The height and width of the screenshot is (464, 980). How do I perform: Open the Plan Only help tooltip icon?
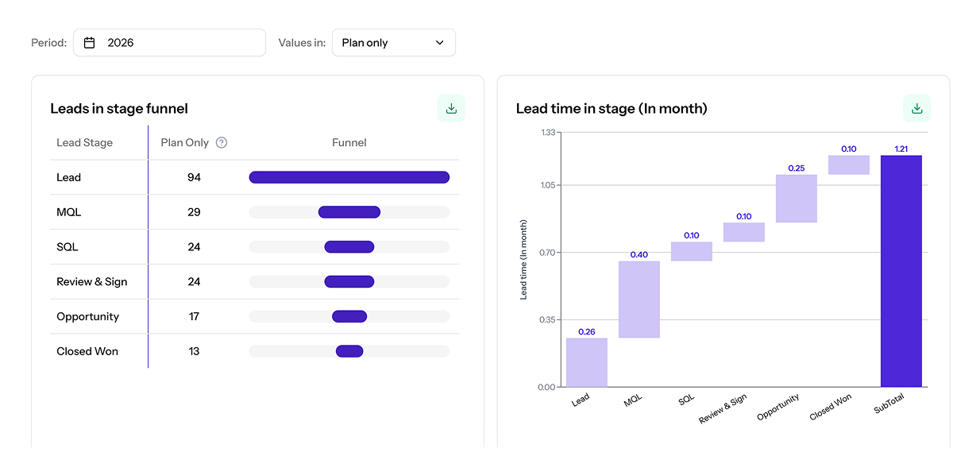tap(220, 142)
